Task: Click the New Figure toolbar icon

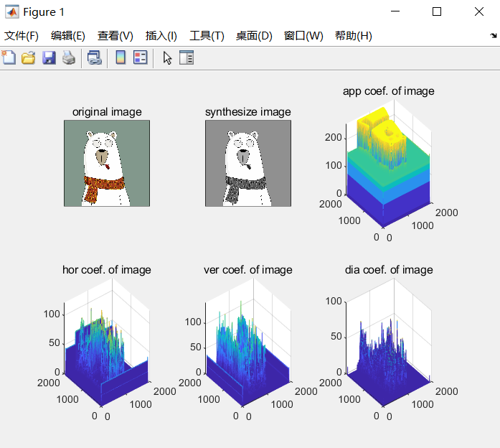Action: click(x=9, y=57)
